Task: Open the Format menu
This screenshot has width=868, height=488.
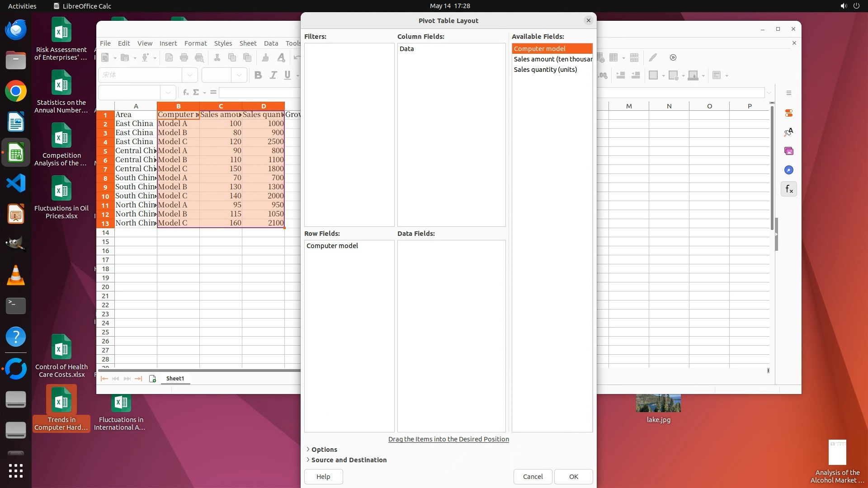Action: click(x=195, y=43)
